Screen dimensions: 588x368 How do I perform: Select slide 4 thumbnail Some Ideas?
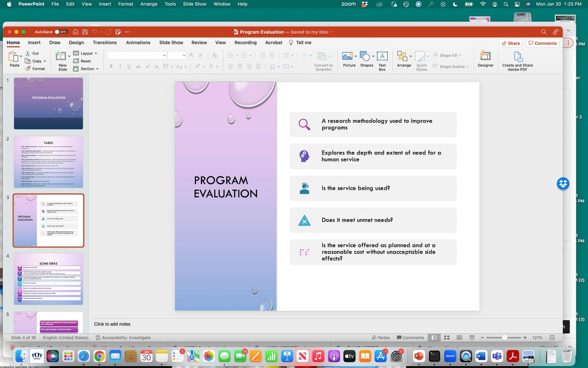click(48, 278)
